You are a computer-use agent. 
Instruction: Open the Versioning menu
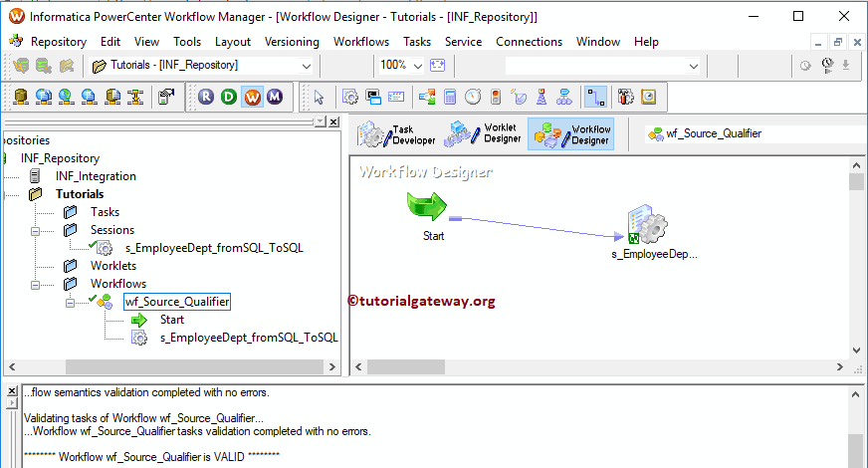pyautogui.click(x=292, y=42)
